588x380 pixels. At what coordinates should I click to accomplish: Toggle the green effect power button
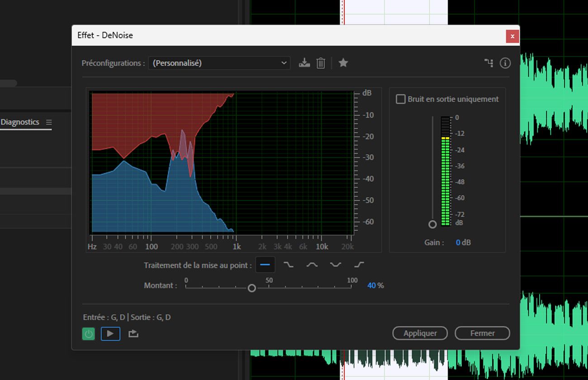(89, 333)
